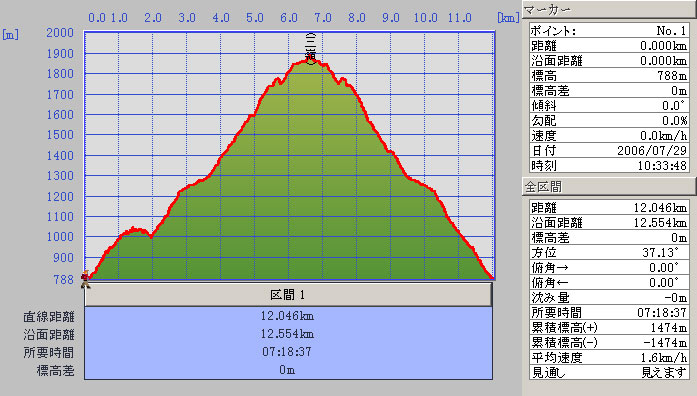Click the [km] axis unit label
The height and width of the screenshot is (396, 697).
pyautogui.click(x=508, y=18)
